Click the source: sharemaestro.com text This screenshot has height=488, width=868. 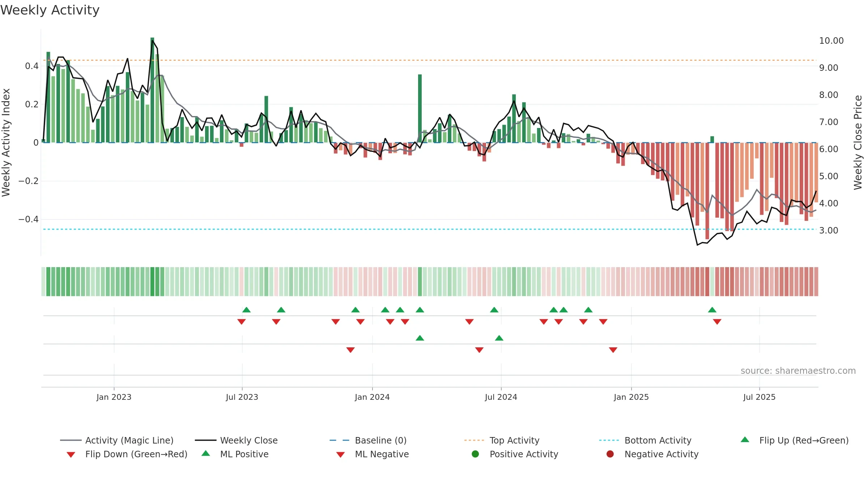(x=798, y=371)
